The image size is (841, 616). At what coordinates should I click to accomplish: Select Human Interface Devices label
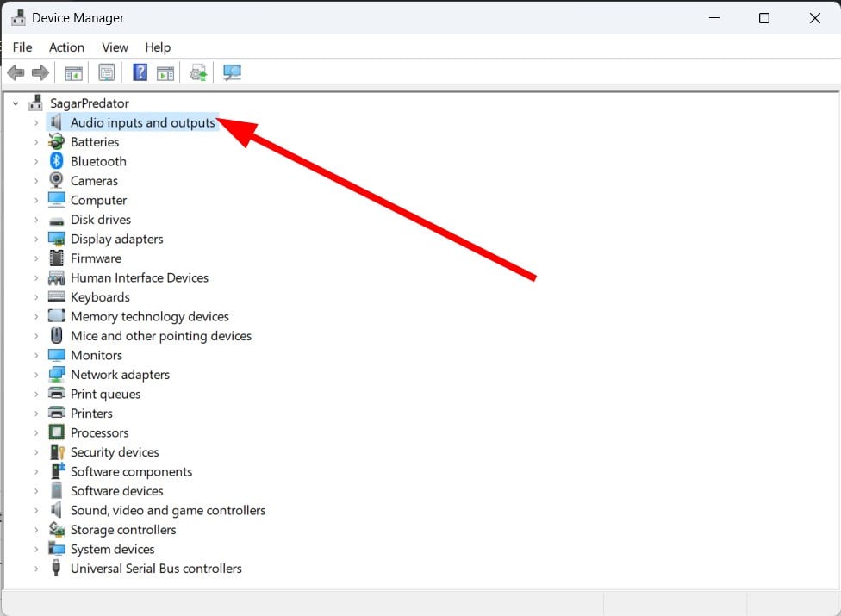pos(140,277)
